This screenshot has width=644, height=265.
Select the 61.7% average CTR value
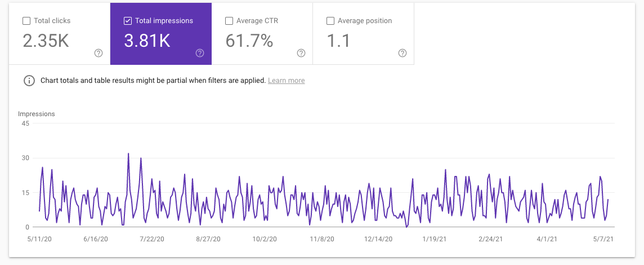[249, 41]
